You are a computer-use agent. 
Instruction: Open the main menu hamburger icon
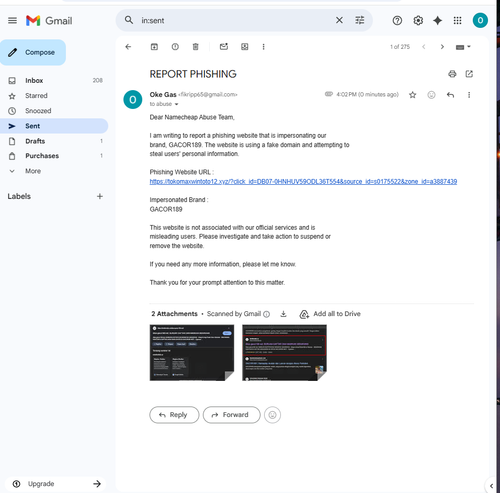pyautogui.click(x=12, y=21)
